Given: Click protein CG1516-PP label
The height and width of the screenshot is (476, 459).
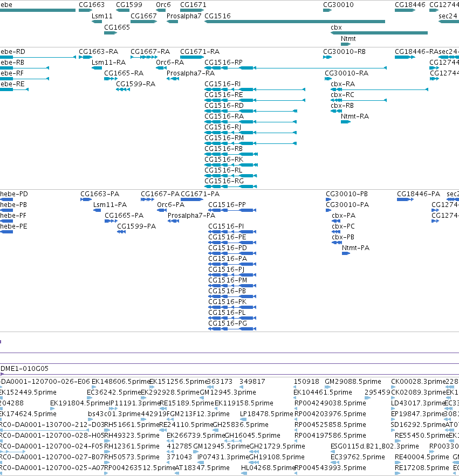Looking at the screenshot, I should coord(227,205).
